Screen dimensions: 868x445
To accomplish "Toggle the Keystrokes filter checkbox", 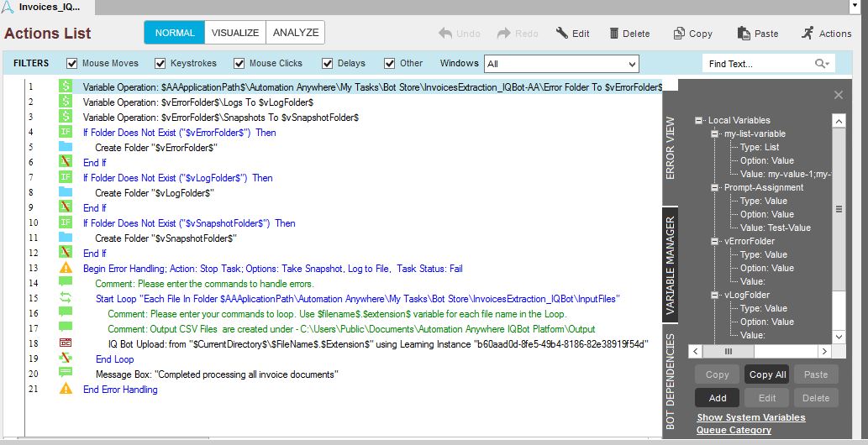I will 158,64.
